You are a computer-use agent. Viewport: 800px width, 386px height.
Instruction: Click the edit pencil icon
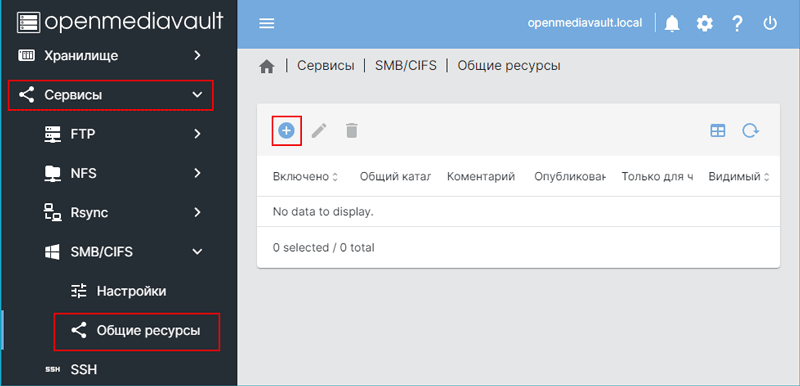click(319, 131)
